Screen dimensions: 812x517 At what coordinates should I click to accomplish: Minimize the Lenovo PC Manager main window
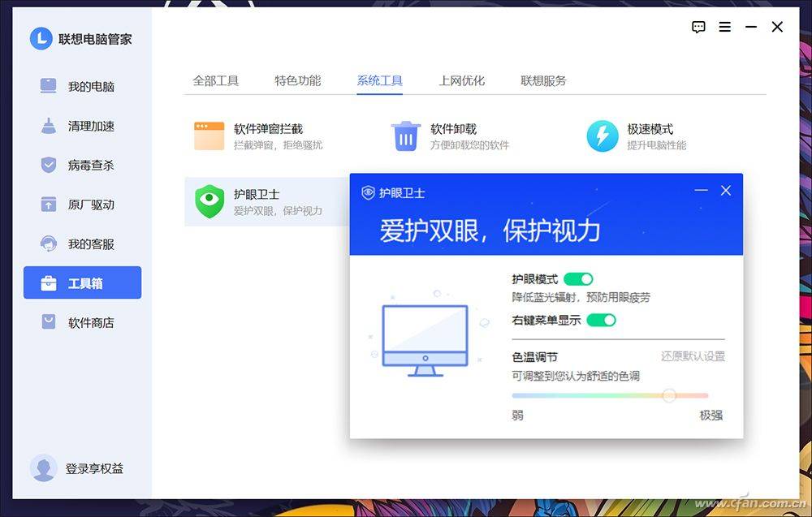(x=751, y=27)
